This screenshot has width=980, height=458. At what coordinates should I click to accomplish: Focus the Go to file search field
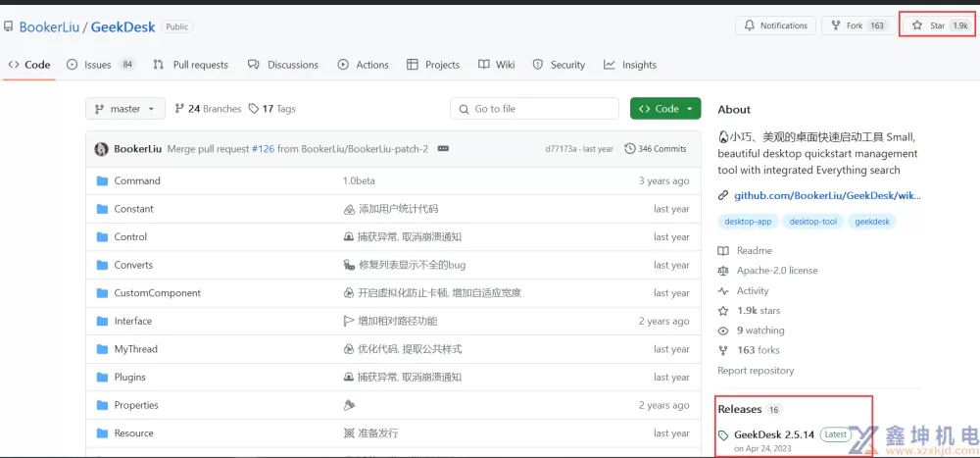534,108
